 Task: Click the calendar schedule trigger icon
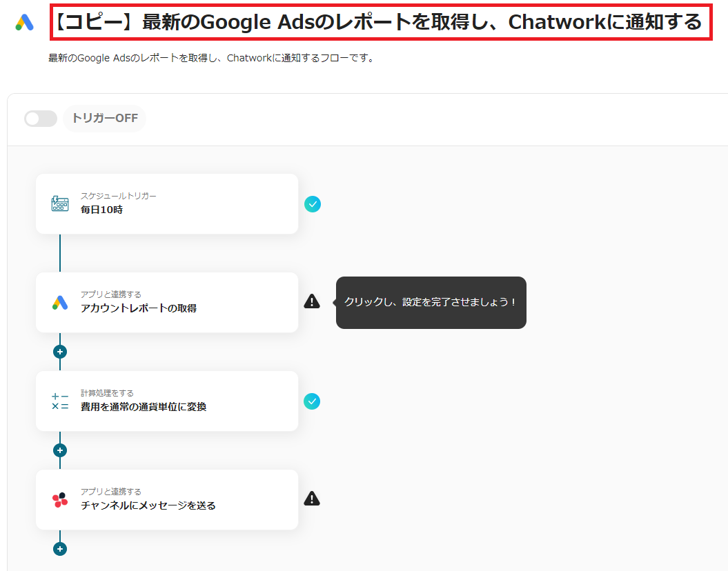click(x=60, y=203)
